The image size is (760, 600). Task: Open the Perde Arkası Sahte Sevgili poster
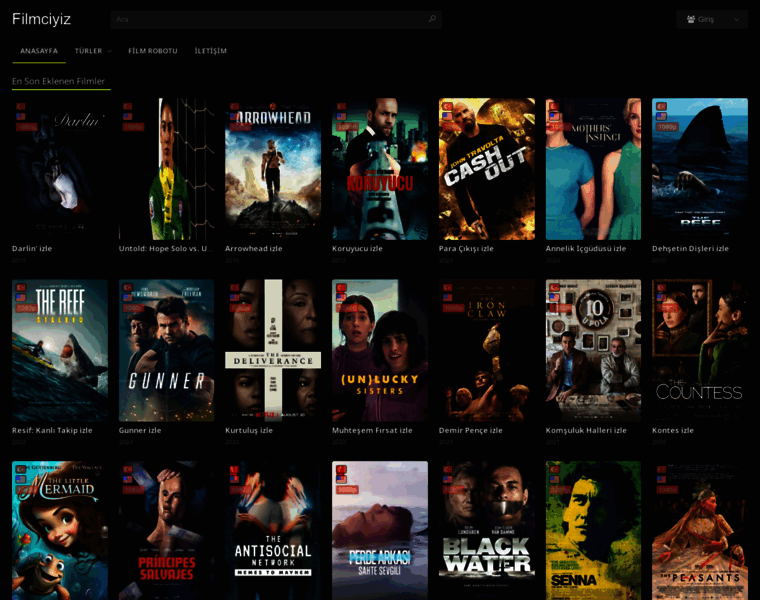coord(380,531)
